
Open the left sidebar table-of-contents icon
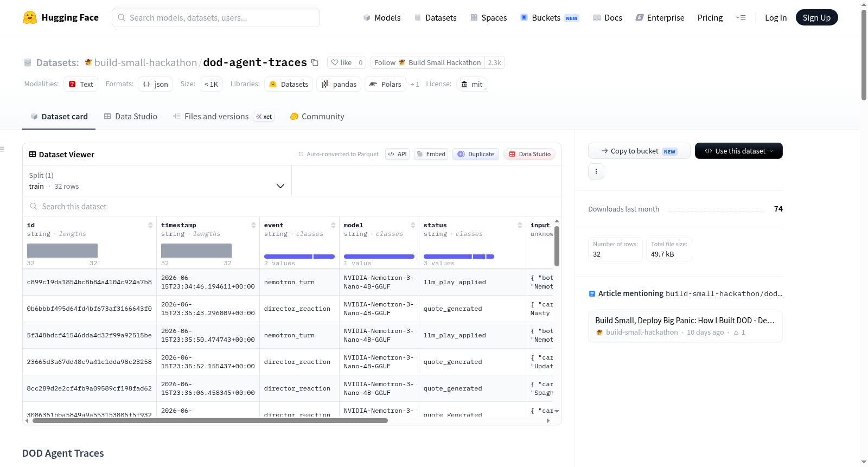pyautogui.click(x=2, y=149)
